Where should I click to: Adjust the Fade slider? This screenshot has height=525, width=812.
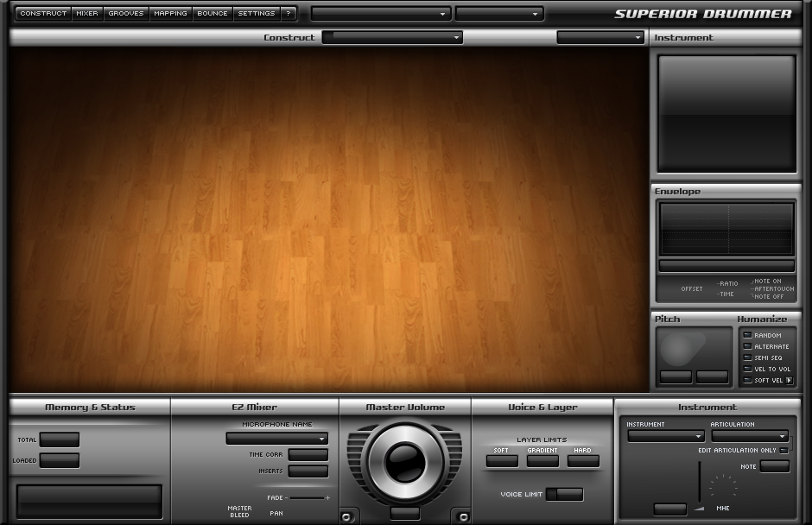click(x=308, y=498)
